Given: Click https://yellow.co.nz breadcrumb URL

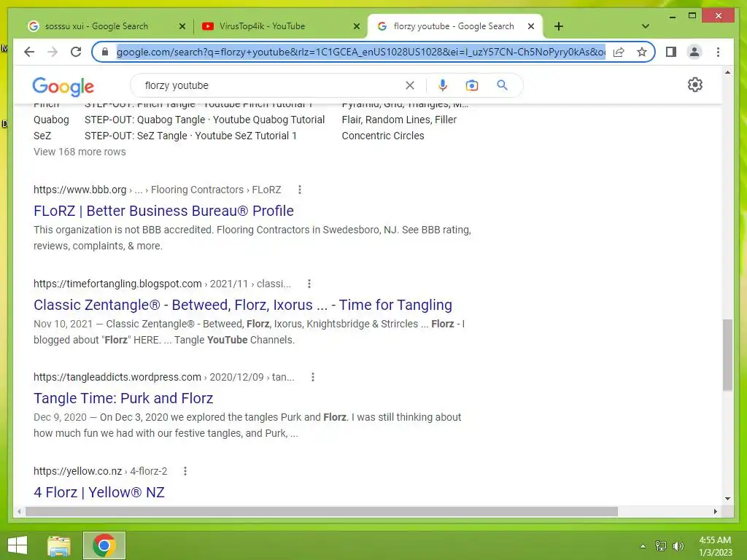Looking at the screenshot, I should pyautogui.click(x=77, y=471).
